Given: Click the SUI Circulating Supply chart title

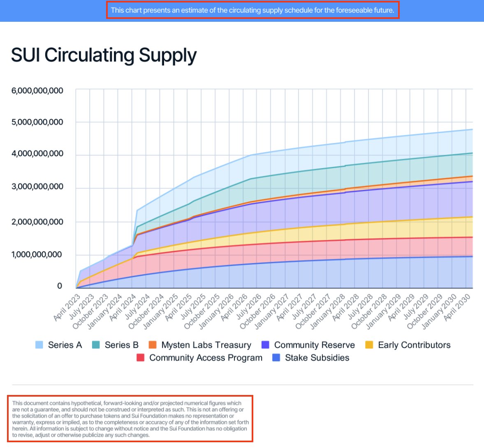Looking at the screenshot, I should click(x=104, y=55).
